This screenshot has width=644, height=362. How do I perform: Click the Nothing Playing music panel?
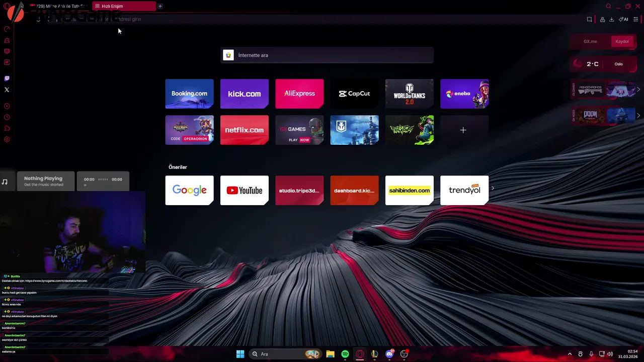pyautogui.click(x=46, y=182)
